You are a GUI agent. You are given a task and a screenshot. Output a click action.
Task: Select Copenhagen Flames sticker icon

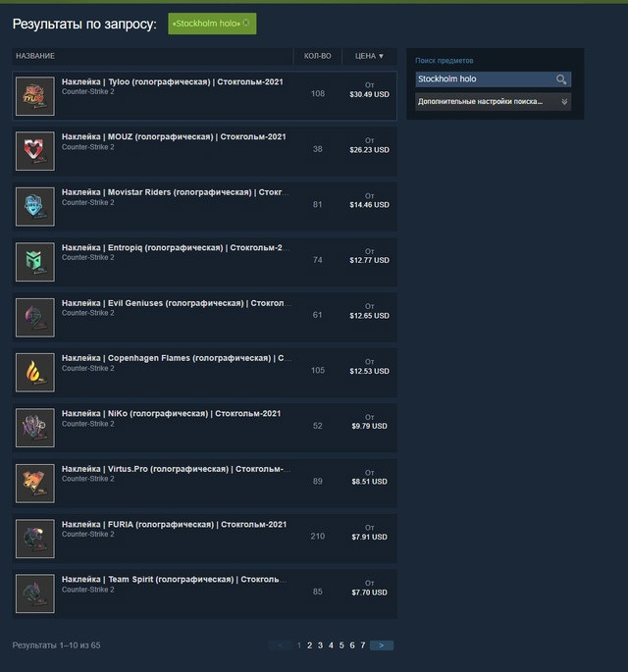35,373
